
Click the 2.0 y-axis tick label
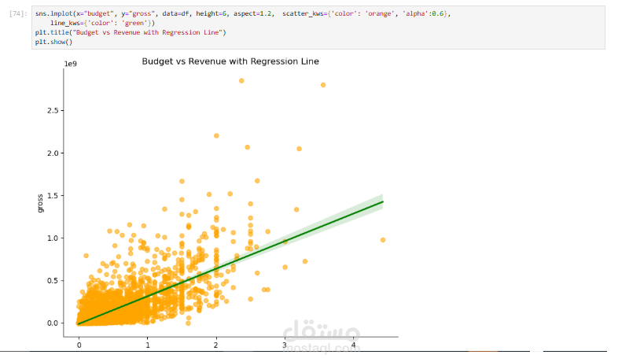tap(53, 153)
